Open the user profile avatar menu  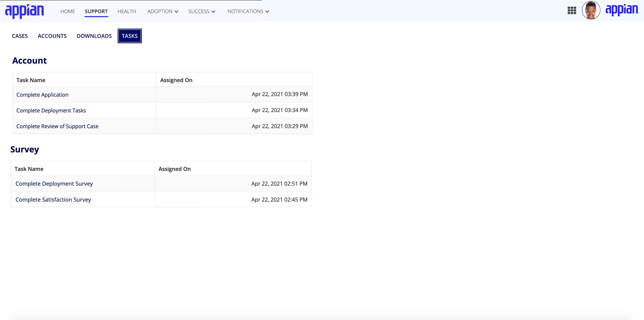point(591,10)
